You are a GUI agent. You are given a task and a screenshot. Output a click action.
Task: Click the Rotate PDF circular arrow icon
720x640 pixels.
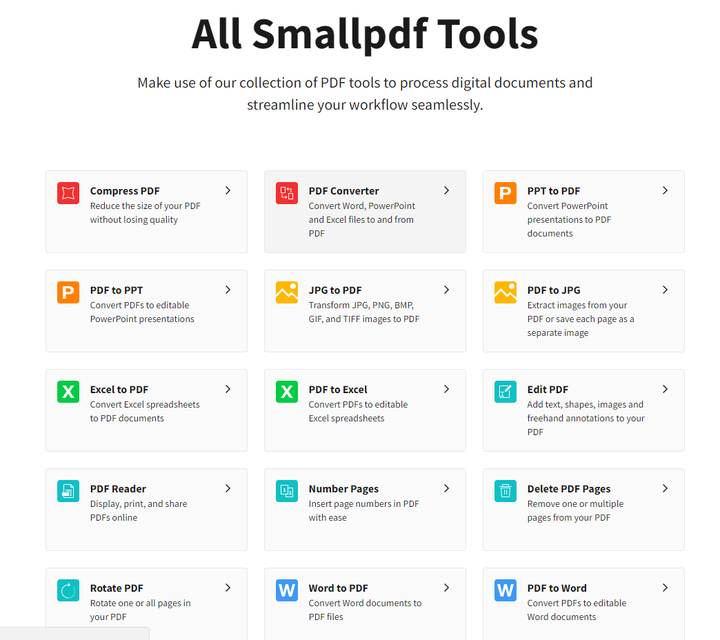click(68, 590)
